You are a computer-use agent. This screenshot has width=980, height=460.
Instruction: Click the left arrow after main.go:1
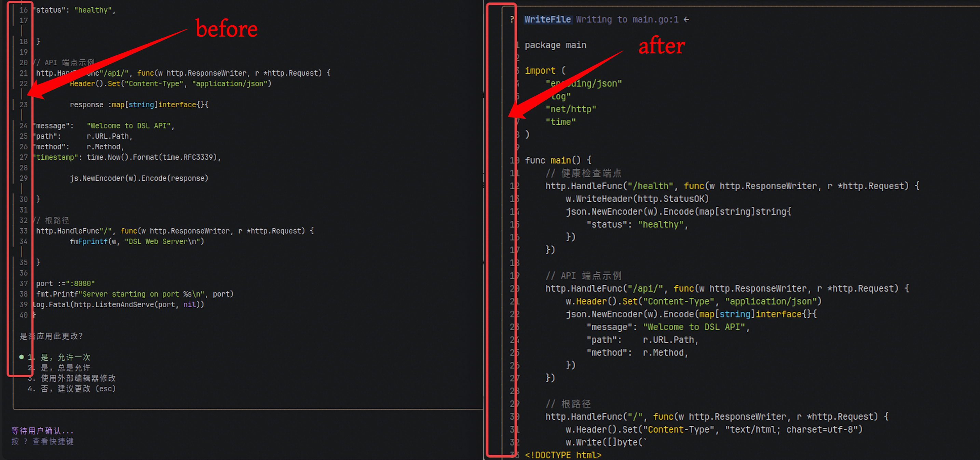point(686,19)
